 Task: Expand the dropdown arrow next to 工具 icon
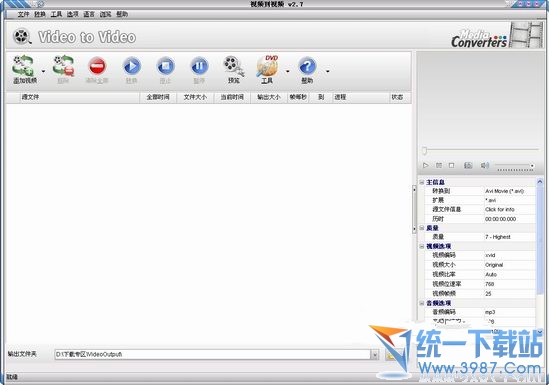288,71
